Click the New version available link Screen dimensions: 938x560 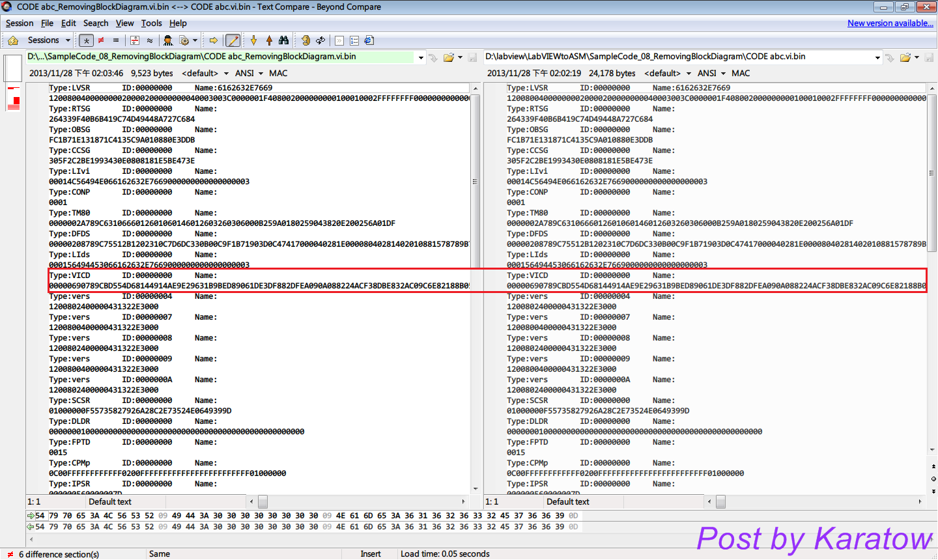point(890,23)
